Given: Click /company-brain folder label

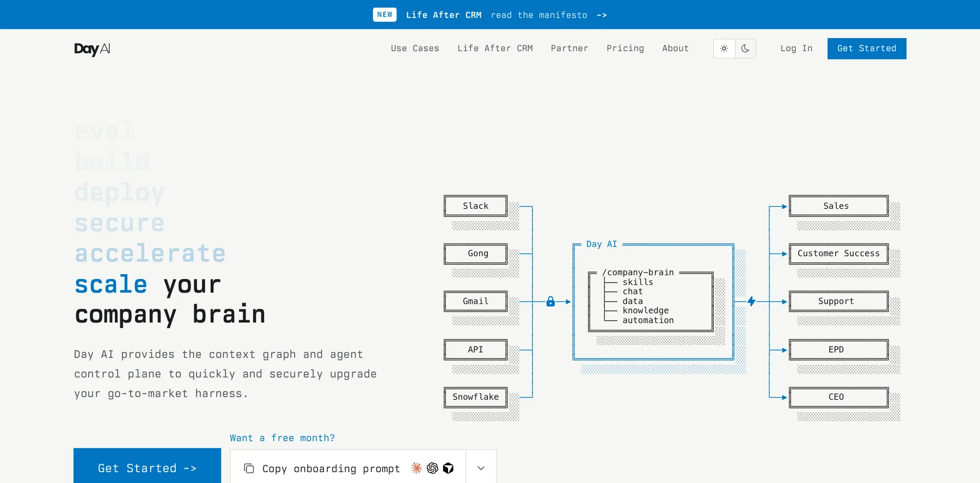Looking at the screenshot, I should pos(638,273).
